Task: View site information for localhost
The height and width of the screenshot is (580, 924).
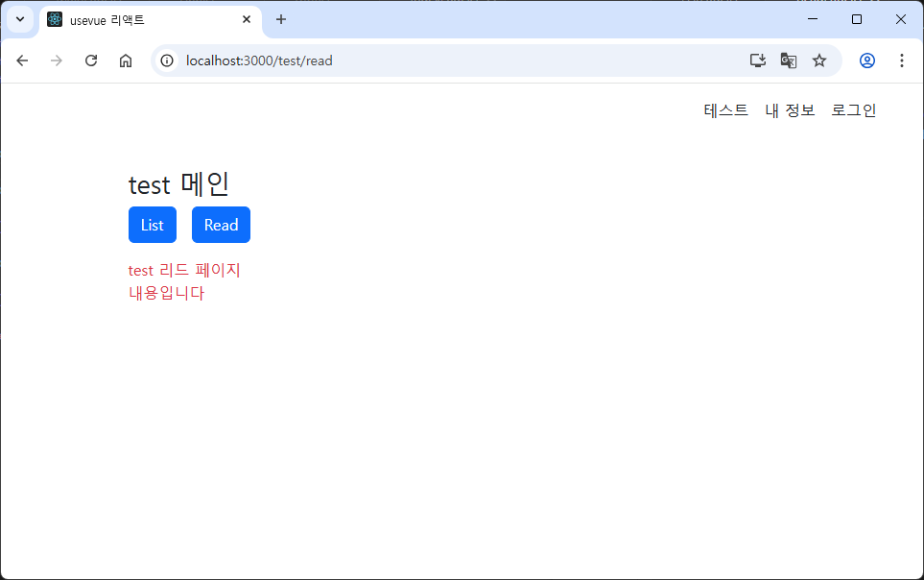Action: click(167, 60)
